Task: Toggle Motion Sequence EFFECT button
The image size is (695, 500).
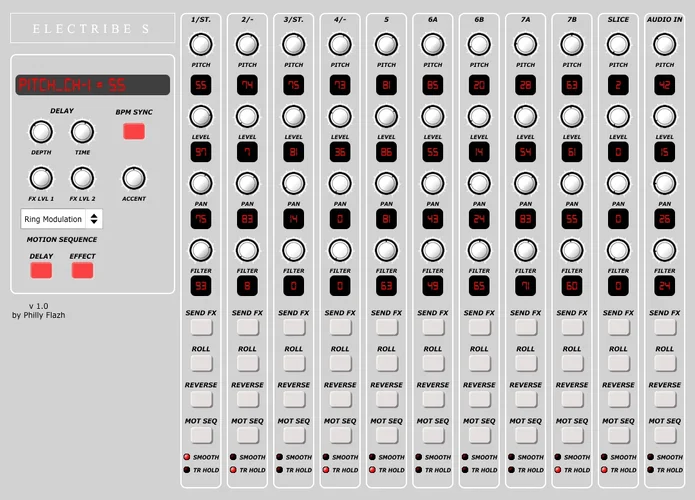Action: point(82,270)
